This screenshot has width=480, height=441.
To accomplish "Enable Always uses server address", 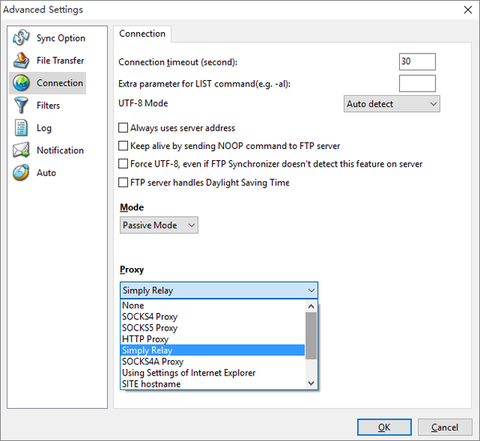I will [123, 128].
